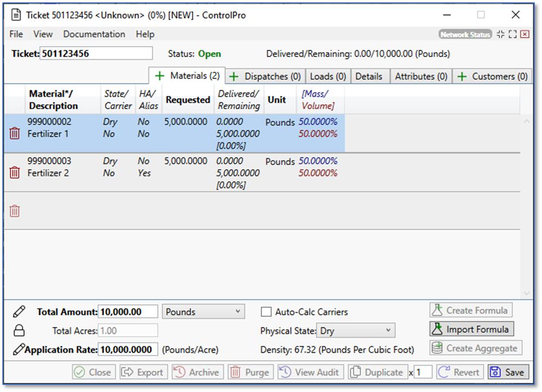542x392 pixels.
Task: Click the materials list vertical scrollbar down arrow
Action: 526,293
